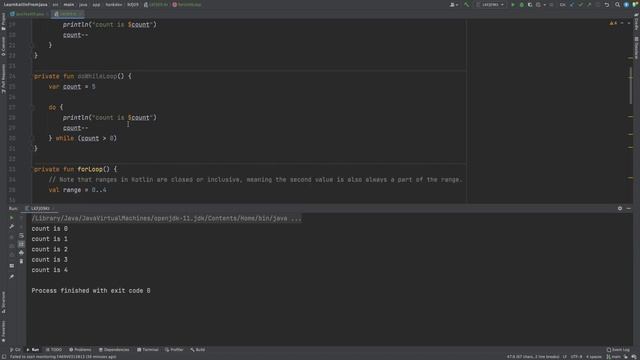Viewport: 640px width, 360px height.
Task: Run the current configuration with the green play icon
Action: coord(513,5)
